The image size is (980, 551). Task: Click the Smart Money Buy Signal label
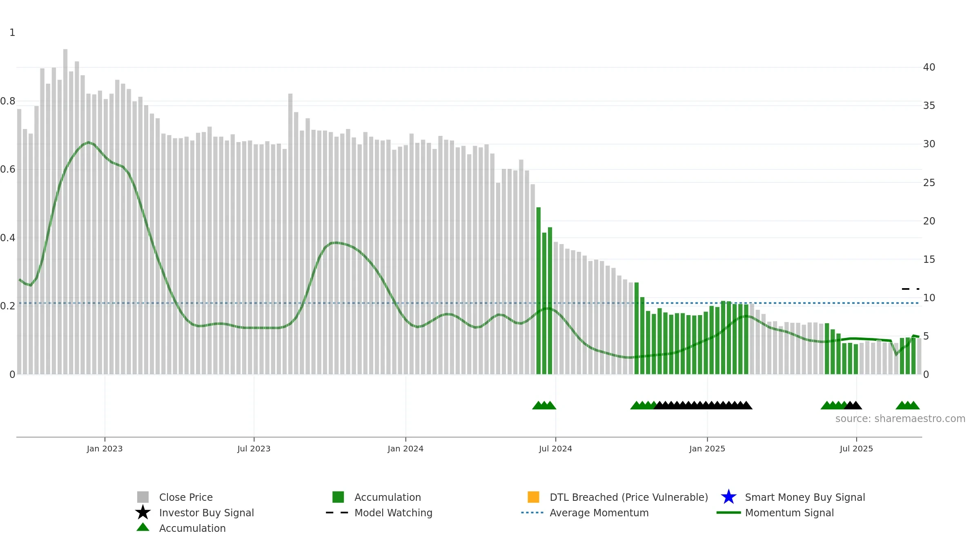click(805, 497)
